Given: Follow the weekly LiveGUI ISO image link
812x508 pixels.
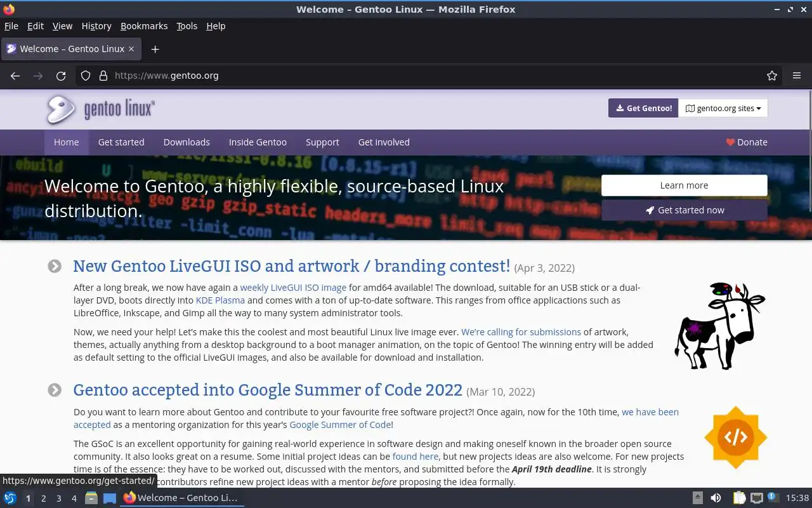Looking at the screenshot, I should tap(293, 288).
